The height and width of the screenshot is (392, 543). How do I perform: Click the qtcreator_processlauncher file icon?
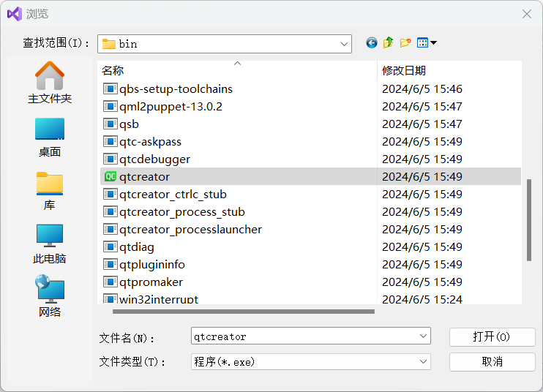point(110,230)
